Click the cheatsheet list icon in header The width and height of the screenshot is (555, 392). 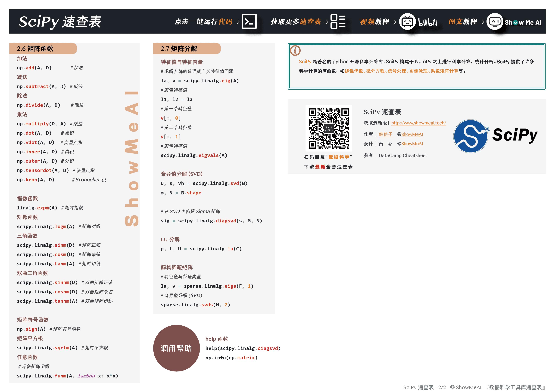click(x=338, y=22)
